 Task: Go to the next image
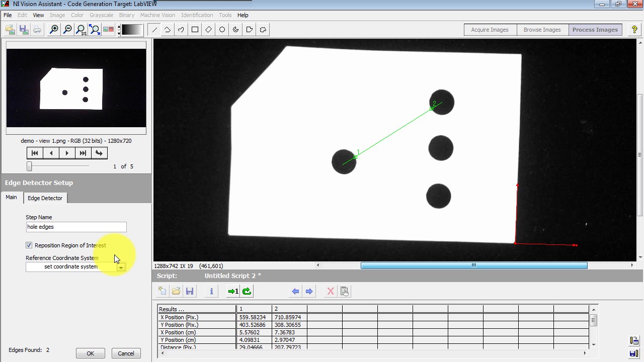67,153
